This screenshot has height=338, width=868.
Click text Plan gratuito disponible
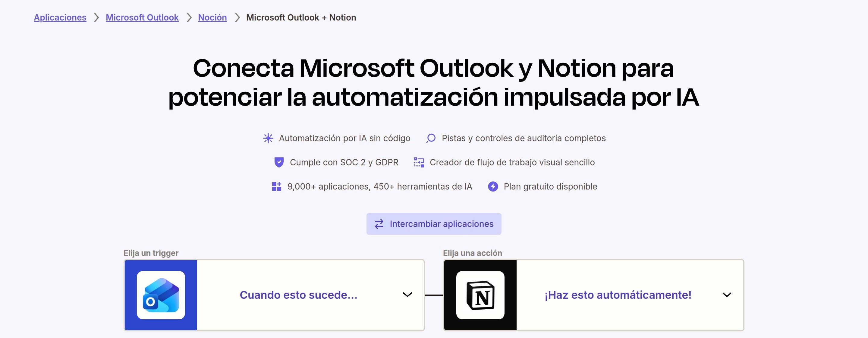[550, 187]
